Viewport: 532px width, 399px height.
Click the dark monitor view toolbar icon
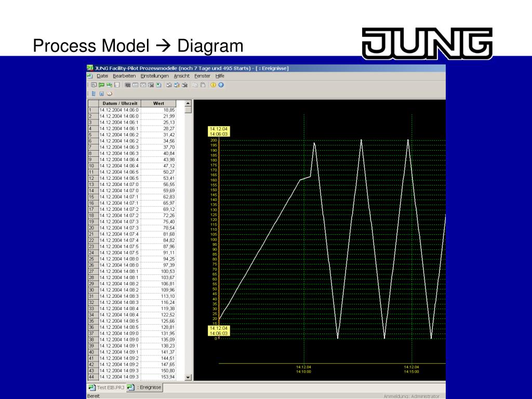point(128,85)
